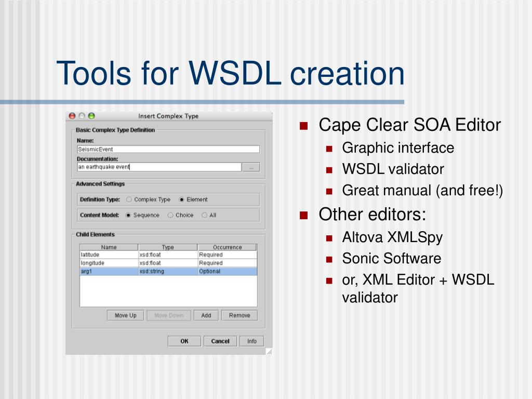Choose the Sequence content model

click(128, 215)
